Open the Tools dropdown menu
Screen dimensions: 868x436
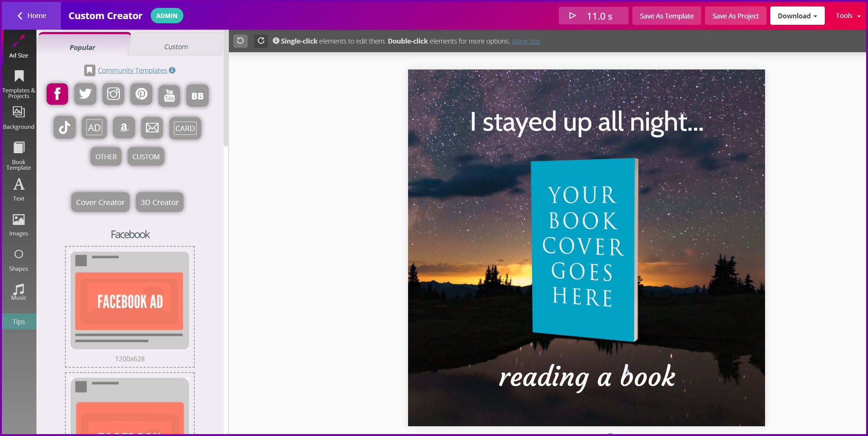click(848, 16)
